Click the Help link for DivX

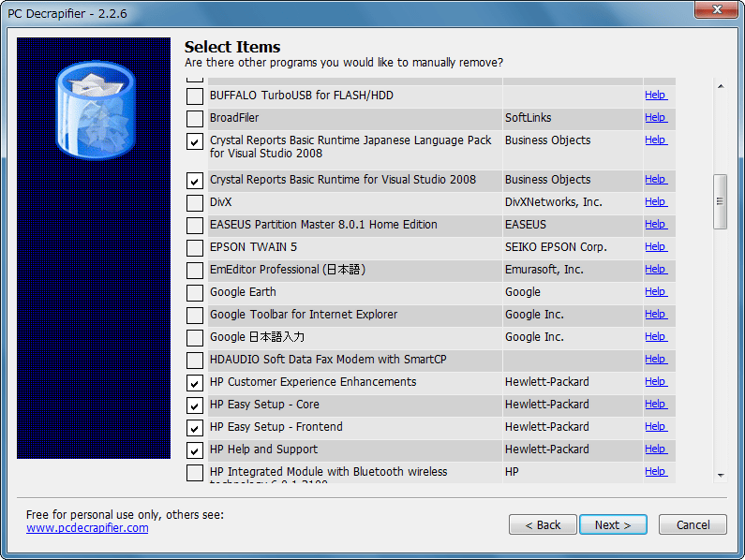[656, 202]
